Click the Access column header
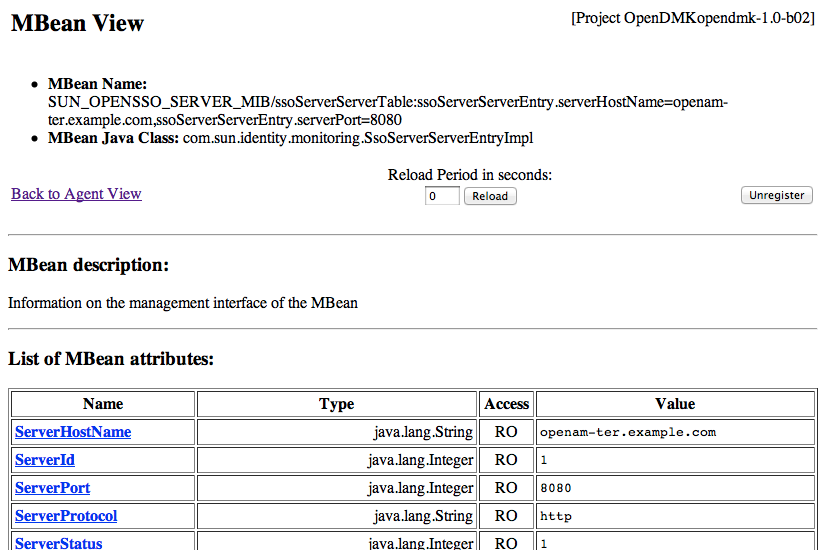Viewport: 824px width, 550px height. click(507, 403)
